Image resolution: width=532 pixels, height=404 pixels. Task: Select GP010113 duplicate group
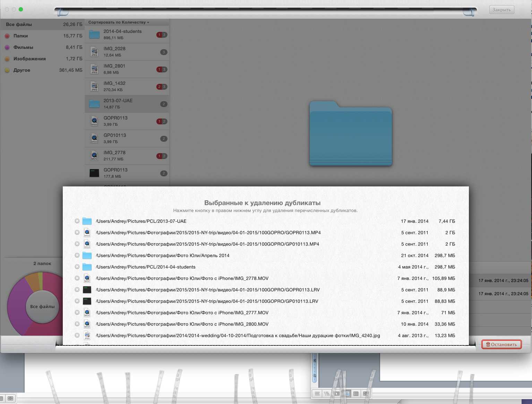pyautogui.click(x=127, y=138)
